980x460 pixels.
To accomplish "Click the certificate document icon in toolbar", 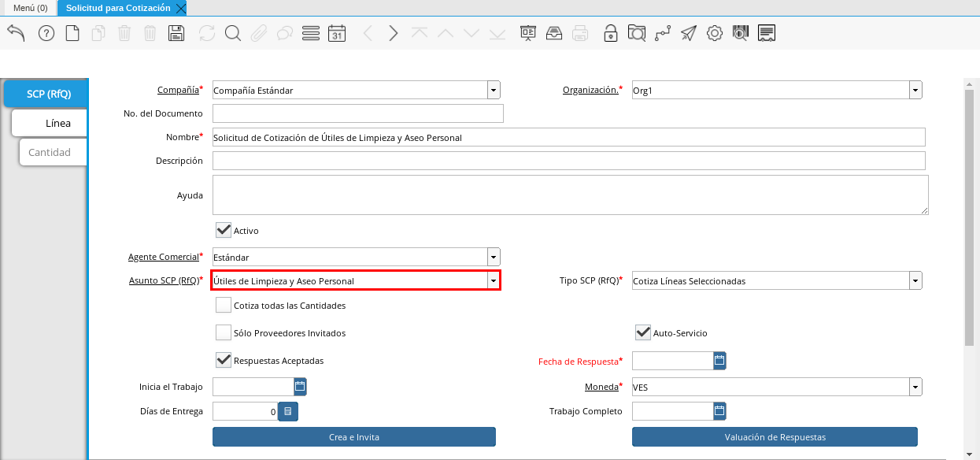I will [767, 33].
